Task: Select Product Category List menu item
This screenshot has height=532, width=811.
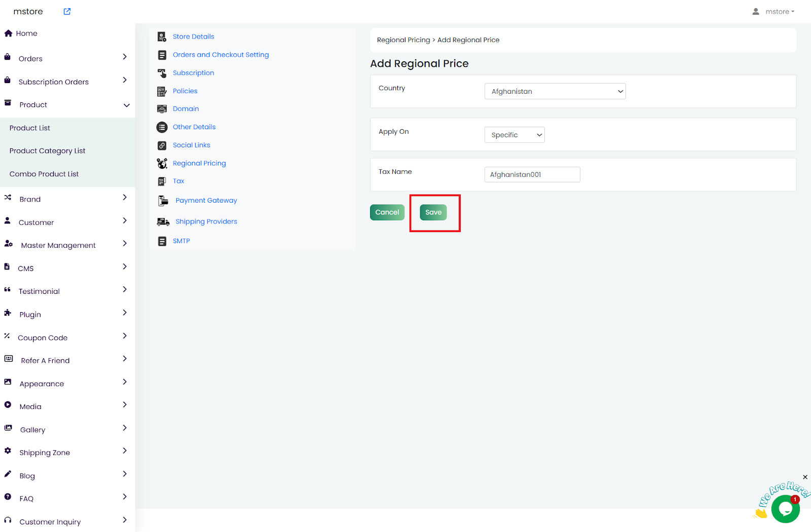Action: [47, 151]
